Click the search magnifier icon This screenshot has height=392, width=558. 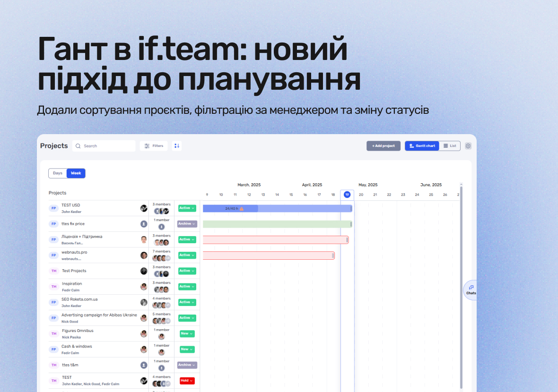click(x=78, y=146)
